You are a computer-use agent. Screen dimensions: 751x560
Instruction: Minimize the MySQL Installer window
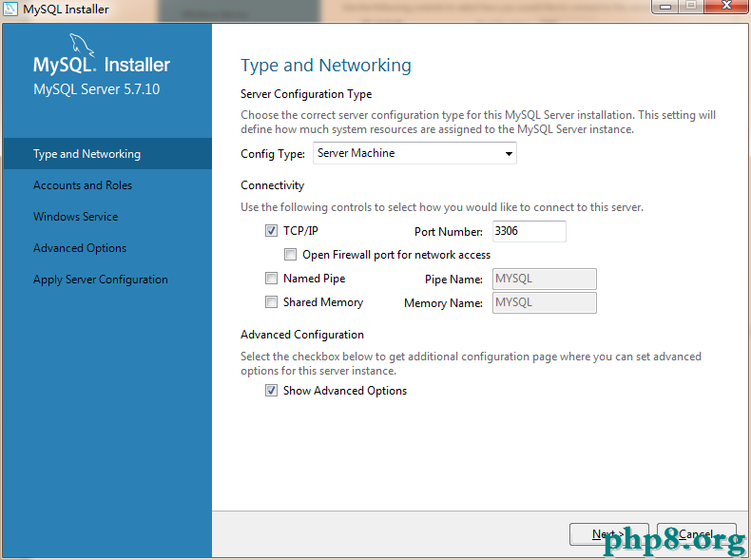pos(665,7)
